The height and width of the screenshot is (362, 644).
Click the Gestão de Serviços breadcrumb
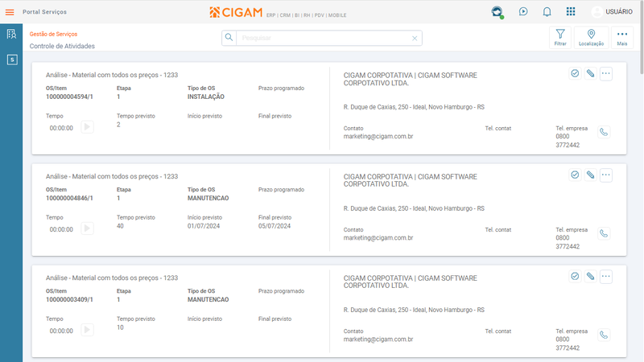click(53, 34)
